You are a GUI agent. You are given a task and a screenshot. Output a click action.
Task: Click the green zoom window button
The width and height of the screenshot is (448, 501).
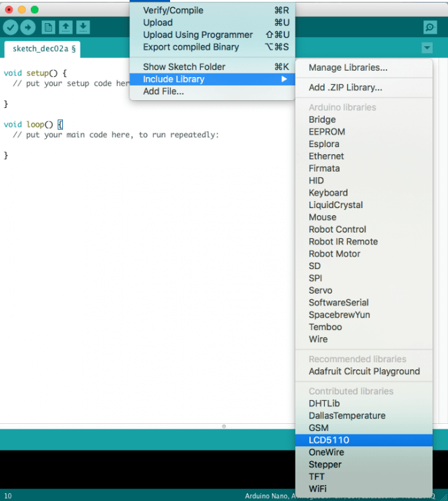(x=34, y=10)
